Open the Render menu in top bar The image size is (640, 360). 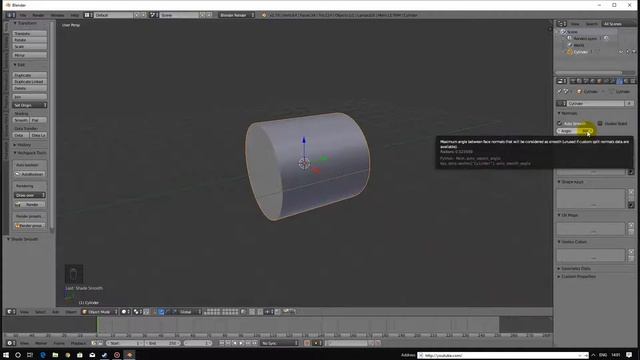[x=38, y=15]
